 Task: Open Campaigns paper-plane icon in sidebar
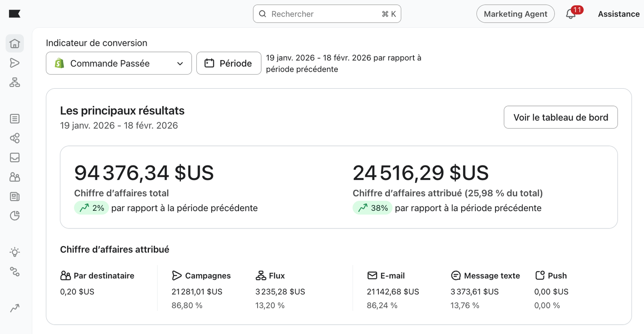[15, 63]
